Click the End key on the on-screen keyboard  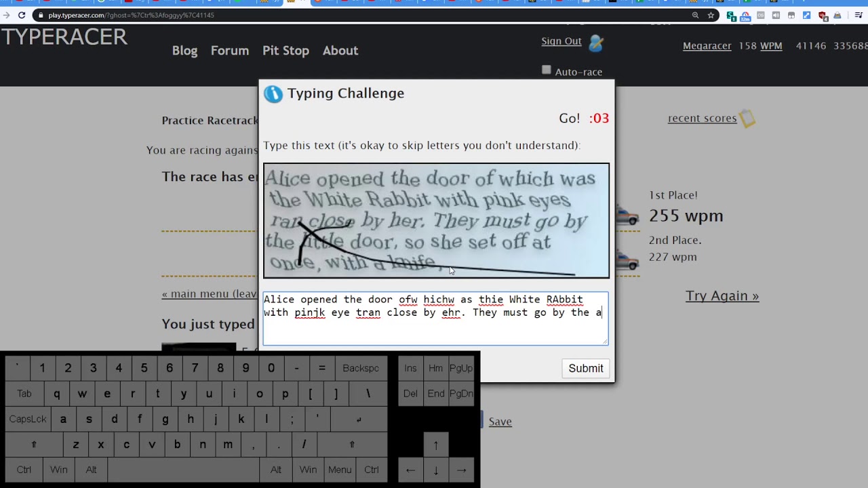(x=436, y=393)
